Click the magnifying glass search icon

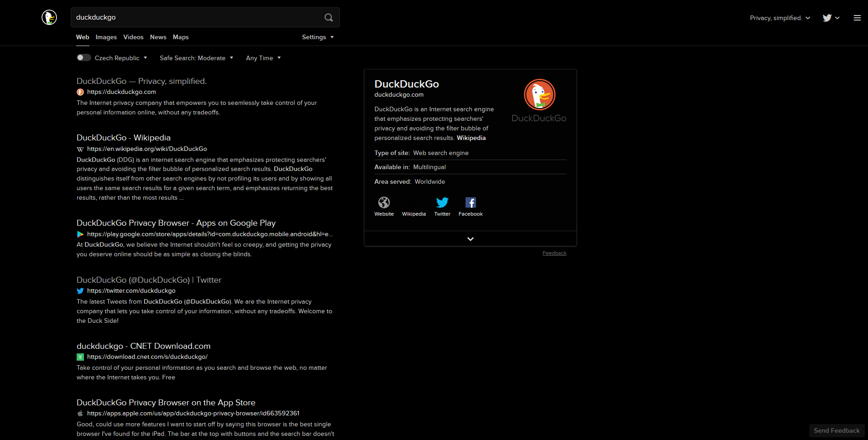pos(328,17)
